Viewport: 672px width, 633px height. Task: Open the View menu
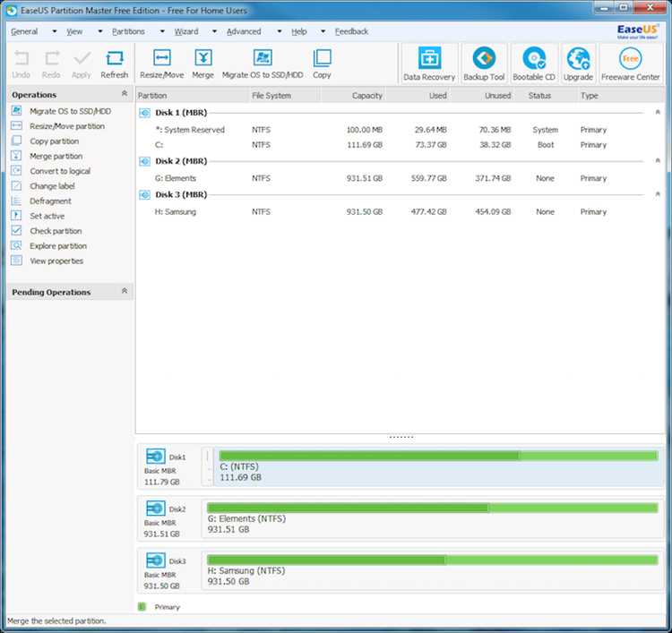click(x=74, y=31)
